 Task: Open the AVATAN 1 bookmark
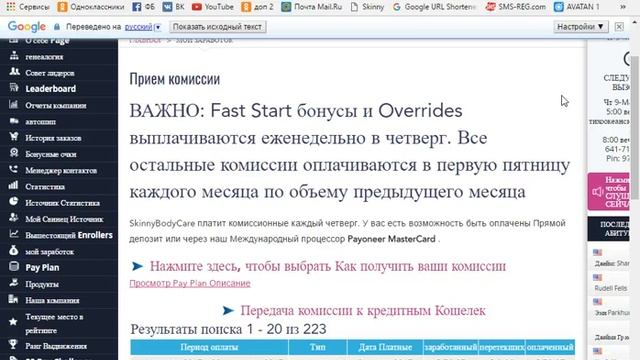(577, 7)
